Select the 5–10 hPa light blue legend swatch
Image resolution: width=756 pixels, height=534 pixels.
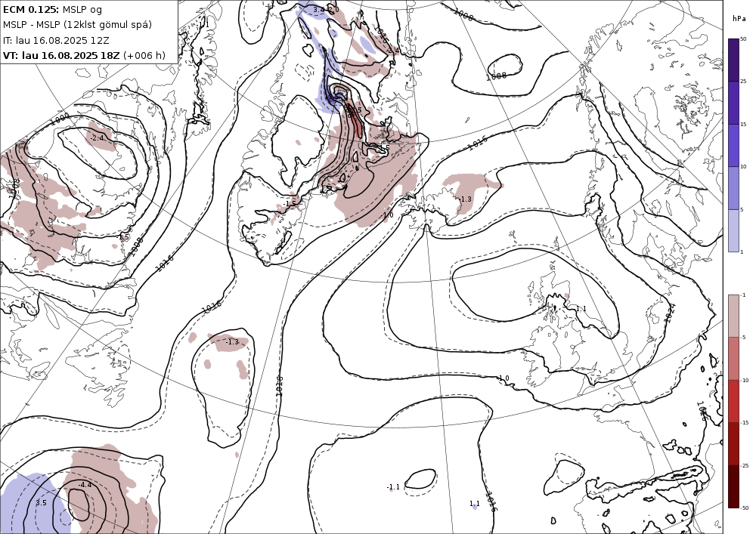(733, 188)
